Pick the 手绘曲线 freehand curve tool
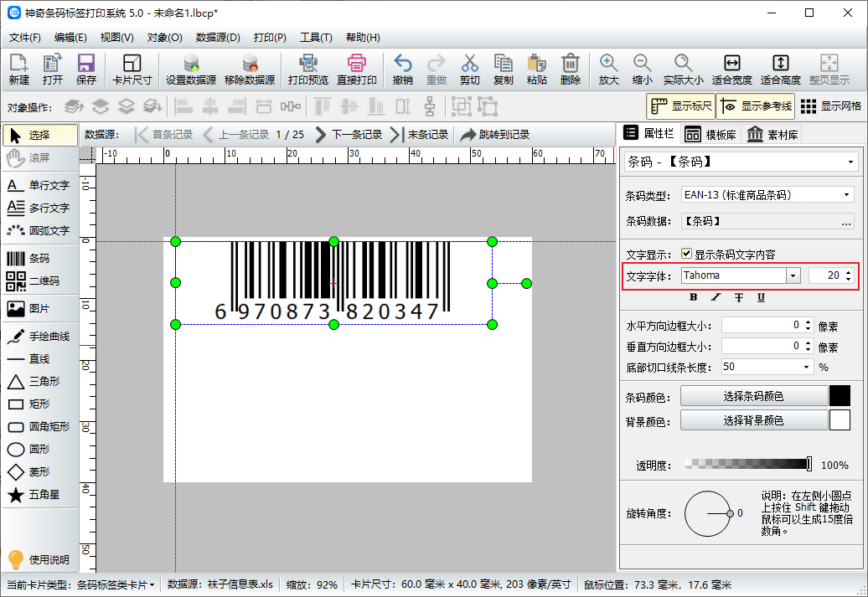The width and height of the screenshot is (868, 597). 40,336
